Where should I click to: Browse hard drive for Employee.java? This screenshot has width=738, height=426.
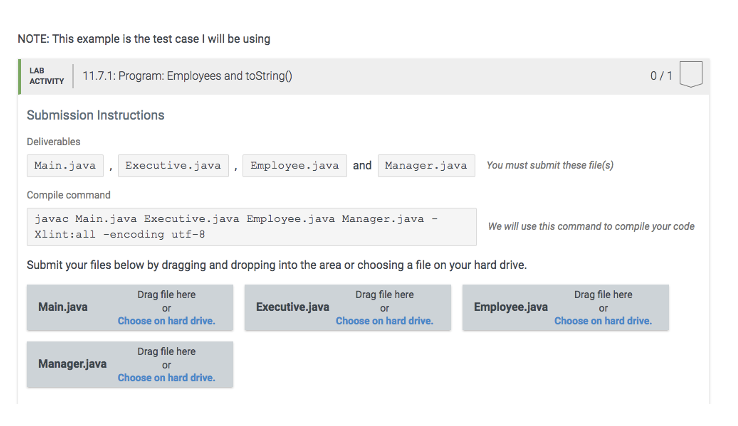[602, 321]
